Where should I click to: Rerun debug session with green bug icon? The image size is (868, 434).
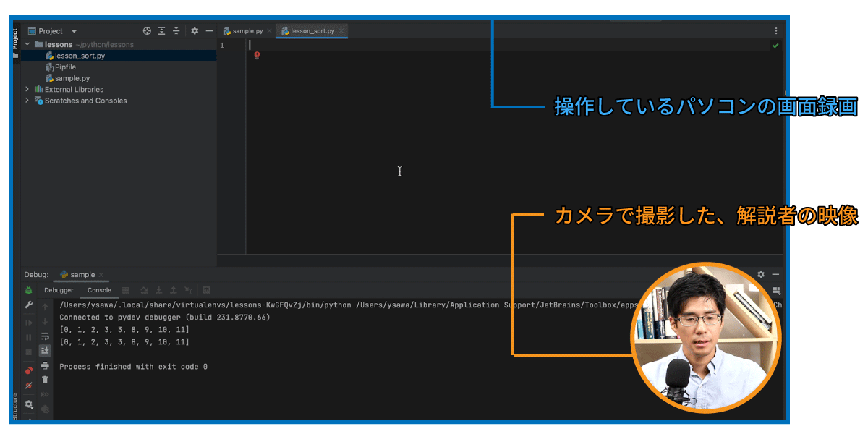tap(29, 290)
